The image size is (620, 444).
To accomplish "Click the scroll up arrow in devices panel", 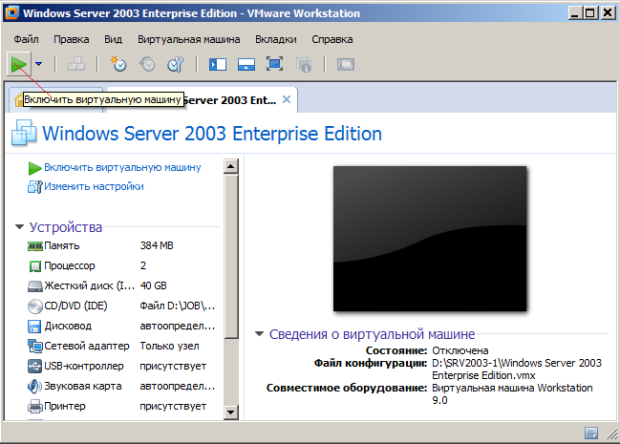I will (x=231, y=166).
